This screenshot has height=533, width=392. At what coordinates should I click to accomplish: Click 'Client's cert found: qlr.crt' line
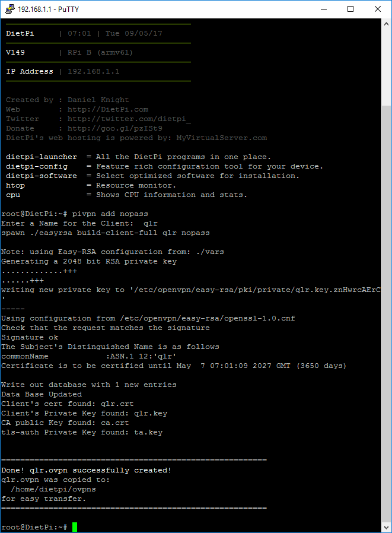[x=68, y=404]
